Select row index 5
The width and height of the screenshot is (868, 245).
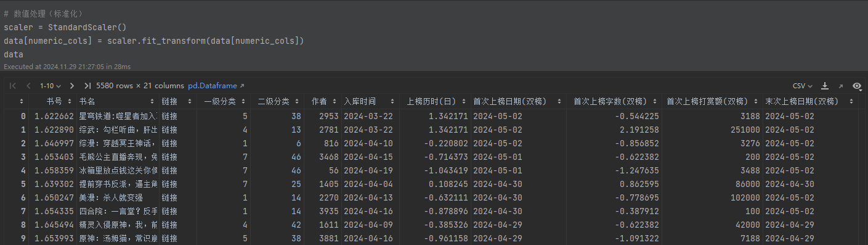[x=23, y=183]
